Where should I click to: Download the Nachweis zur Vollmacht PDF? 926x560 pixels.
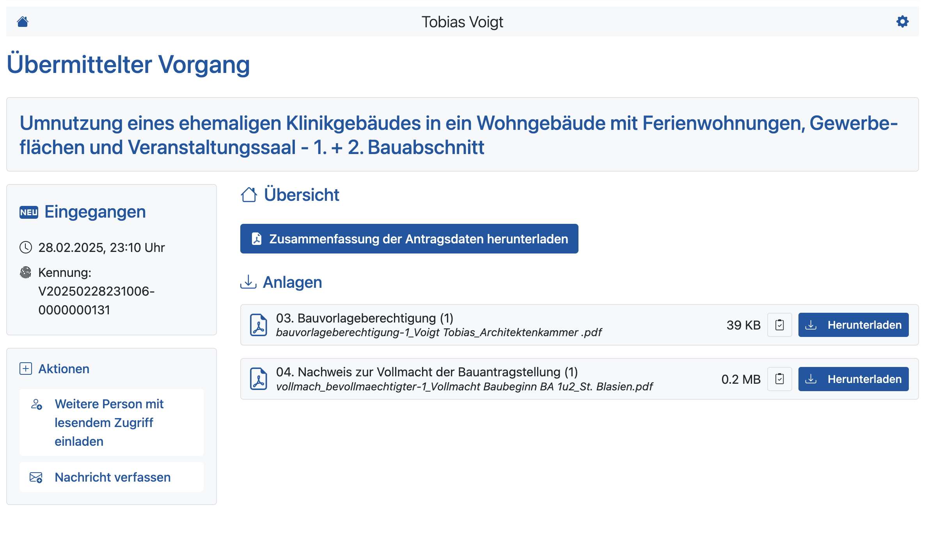click(x=853, y=379)
